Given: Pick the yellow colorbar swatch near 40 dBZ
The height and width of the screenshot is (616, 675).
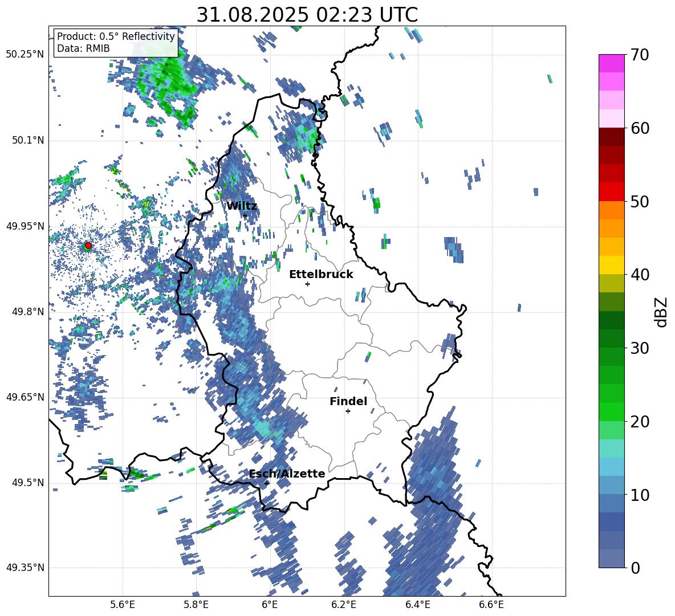Looking at the screenshot, I should (611, 265).
